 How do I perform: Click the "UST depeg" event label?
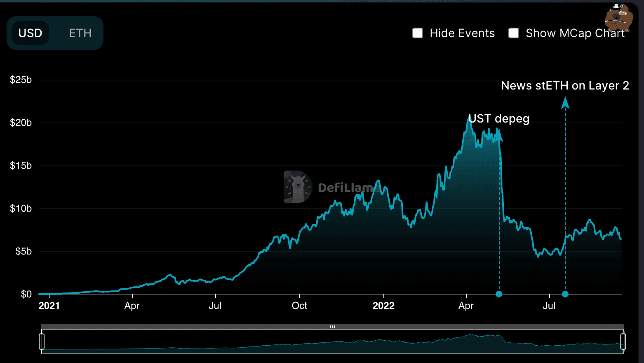[499, 119]
